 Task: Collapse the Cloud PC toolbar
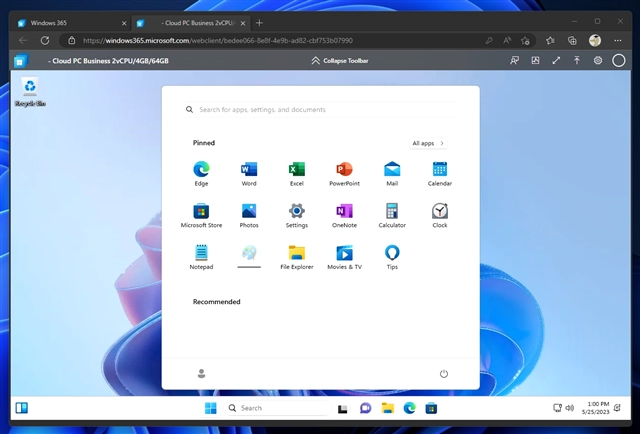pyautogui.click(x=340, y=60)
